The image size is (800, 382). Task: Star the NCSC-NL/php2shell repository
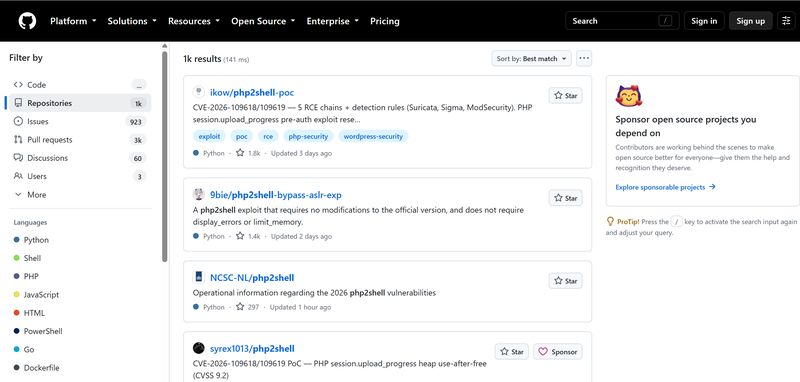(x=565, y=281)
